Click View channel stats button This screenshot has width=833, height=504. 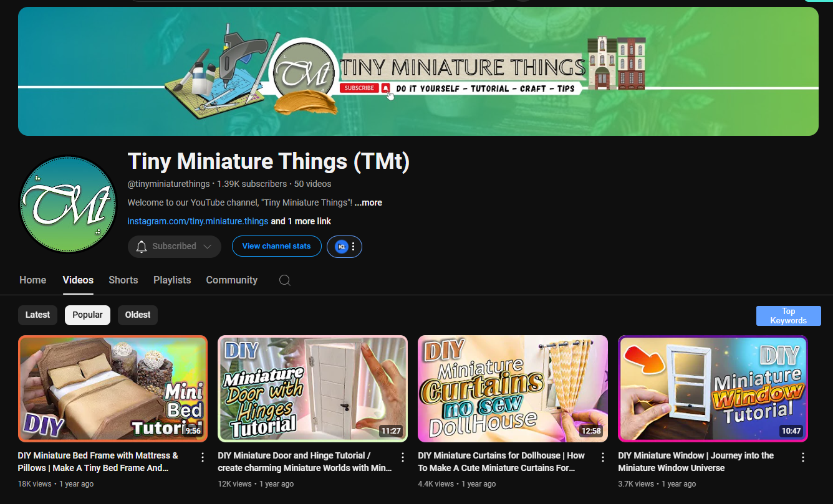point(276,246)
